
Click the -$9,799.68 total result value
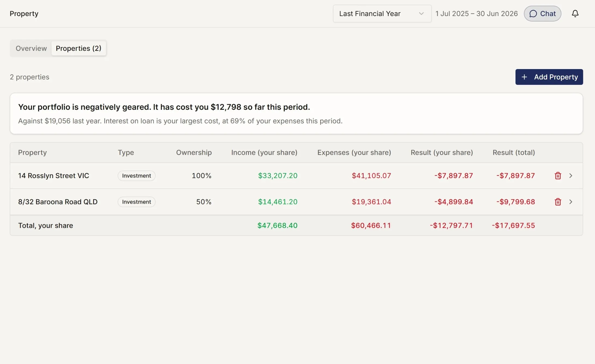coord(516,202)
